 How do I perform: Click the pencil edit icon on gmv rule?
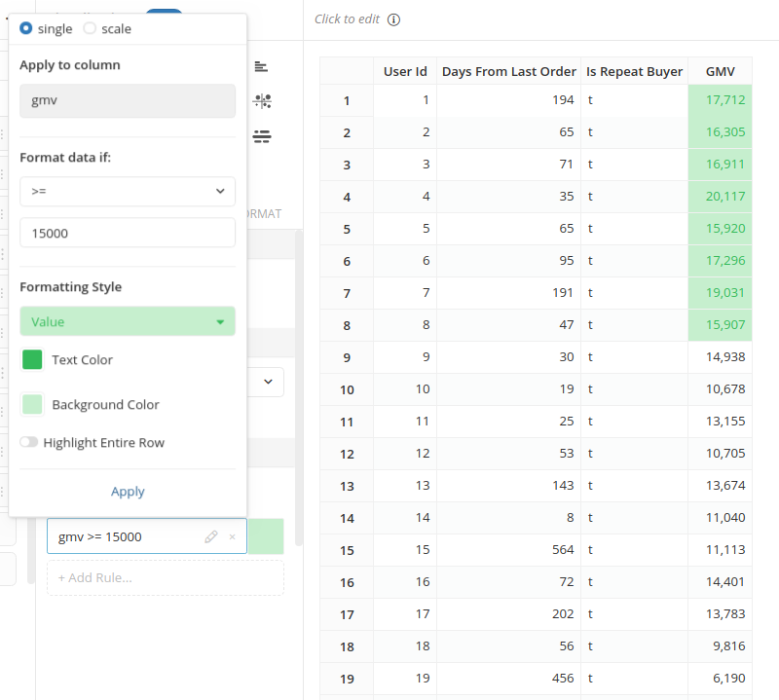(211, 536)
